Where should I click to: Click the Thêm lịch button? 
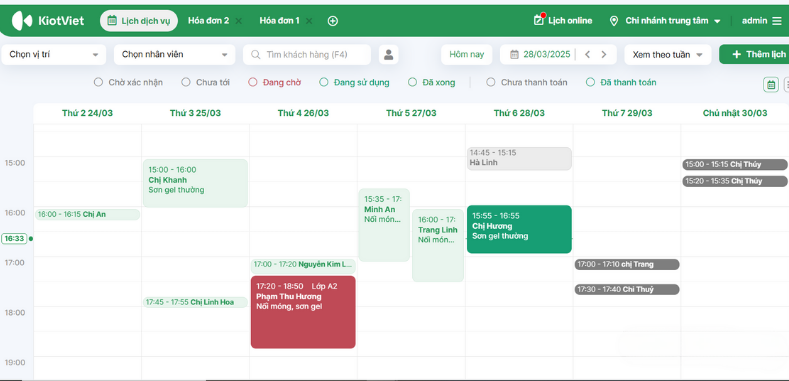click(x=754, y=54)
